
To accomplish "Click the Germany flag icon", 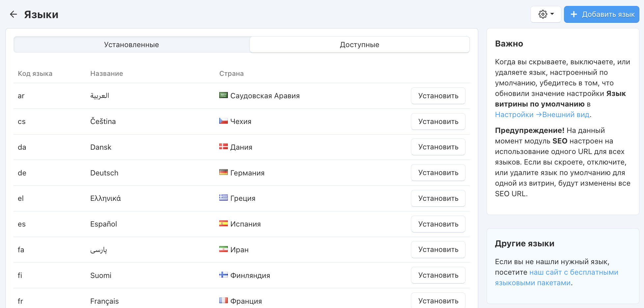I will [224, 172].
